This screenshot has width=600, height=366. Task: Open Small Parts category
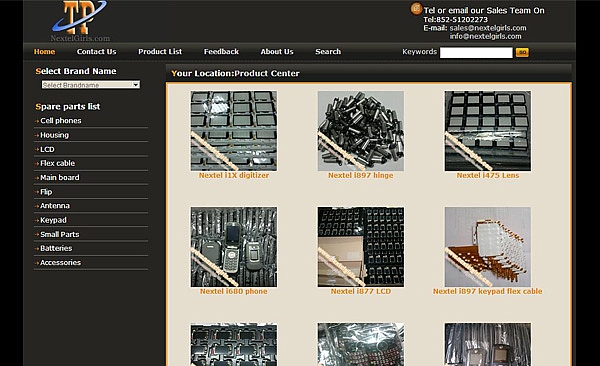(x=60, y=234)
